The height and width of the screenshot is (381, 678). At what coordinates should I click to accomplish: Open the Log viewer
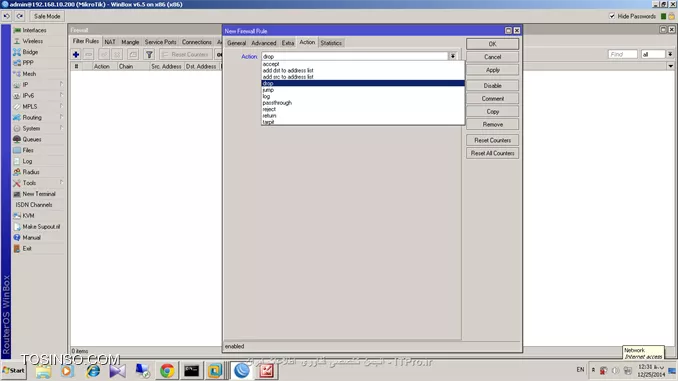coord(27,161)
